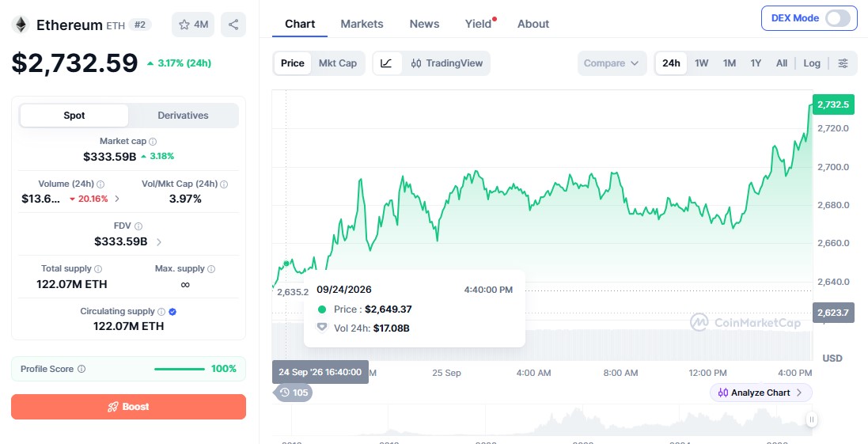Viewport: 868px width, 444px height.
Task: Add Ethereum to watchlist via star button
Action: [x=192, y=25]
